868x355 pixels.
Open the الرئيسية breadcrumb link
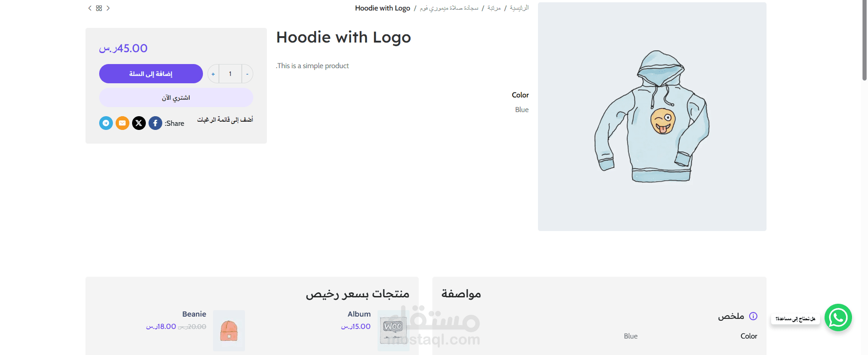tap(519, 8)
